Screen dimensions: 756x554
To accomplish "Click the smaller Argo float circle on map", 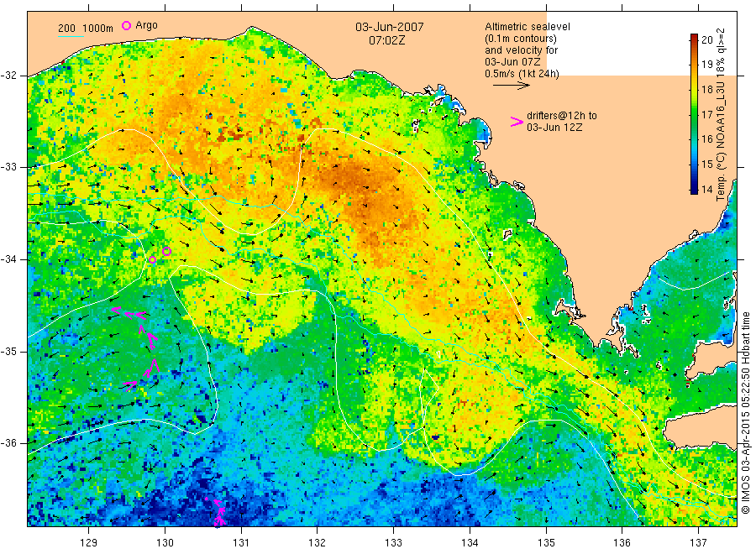I will coord(152,259).
